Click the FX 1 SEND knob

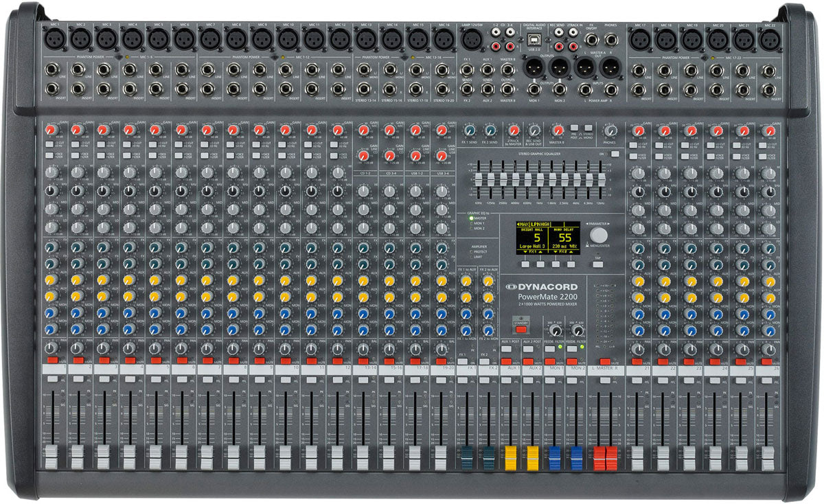470,130
